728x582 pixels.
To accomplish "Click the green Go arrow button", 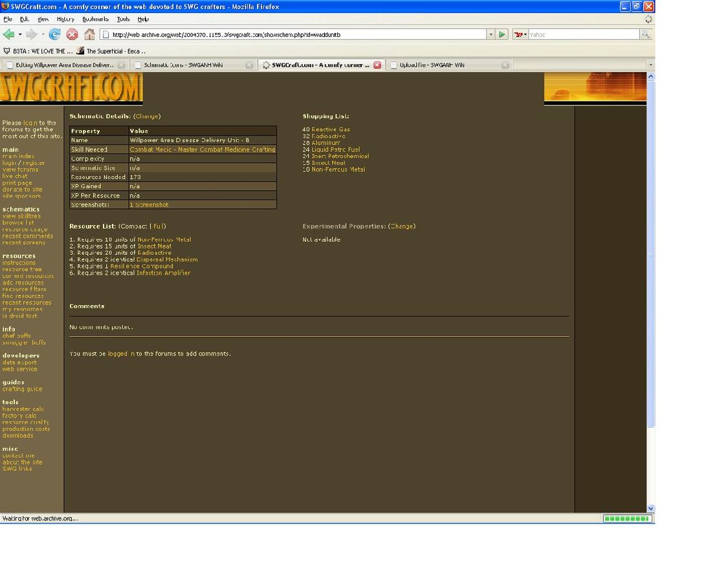I will point(502,34).
